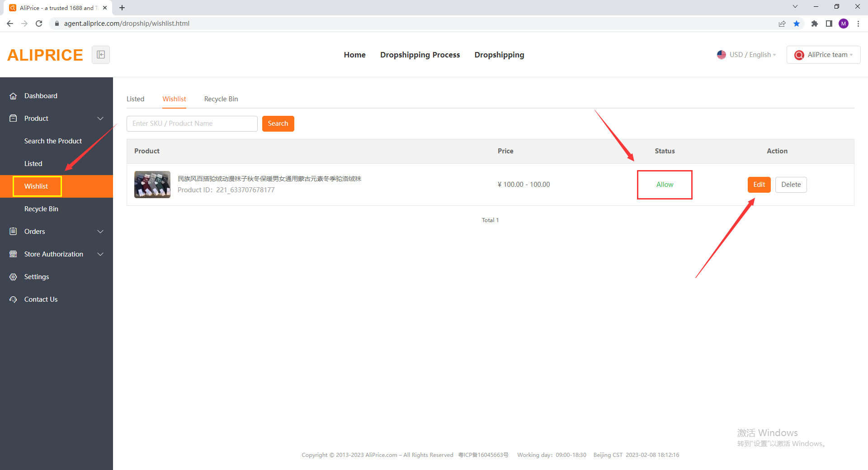Open a new browser tab
This screenshot has width=868, height=470.
coord(122,8)
